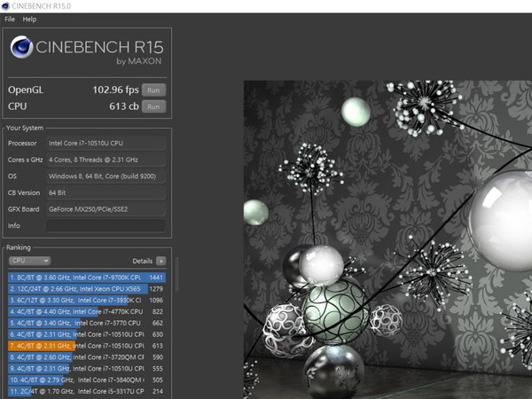The width and height of the screenshot is (532, 399).
Task: Click the Cinebench title bar app icon
Action: tap(7, 5)
